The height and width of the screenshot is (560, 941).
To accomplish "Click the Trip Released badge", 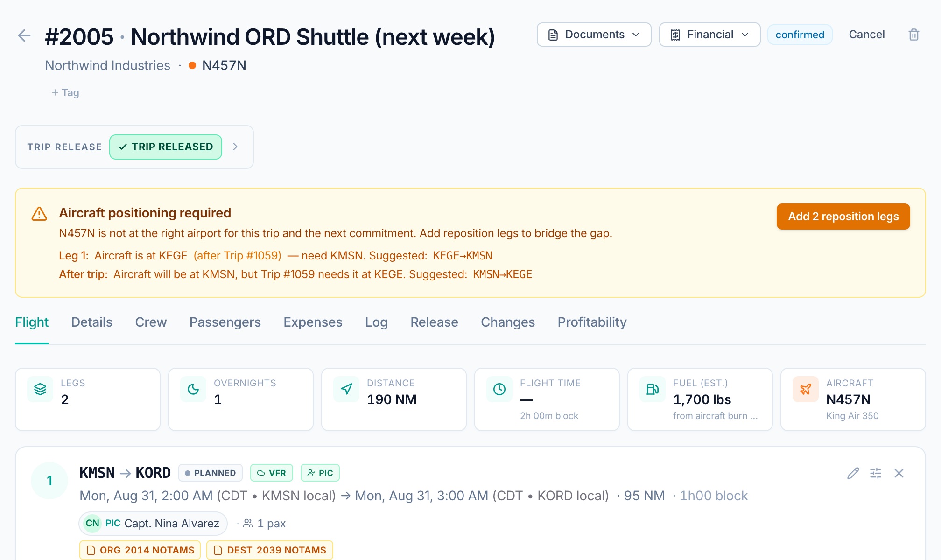I will tap(166, 147).
